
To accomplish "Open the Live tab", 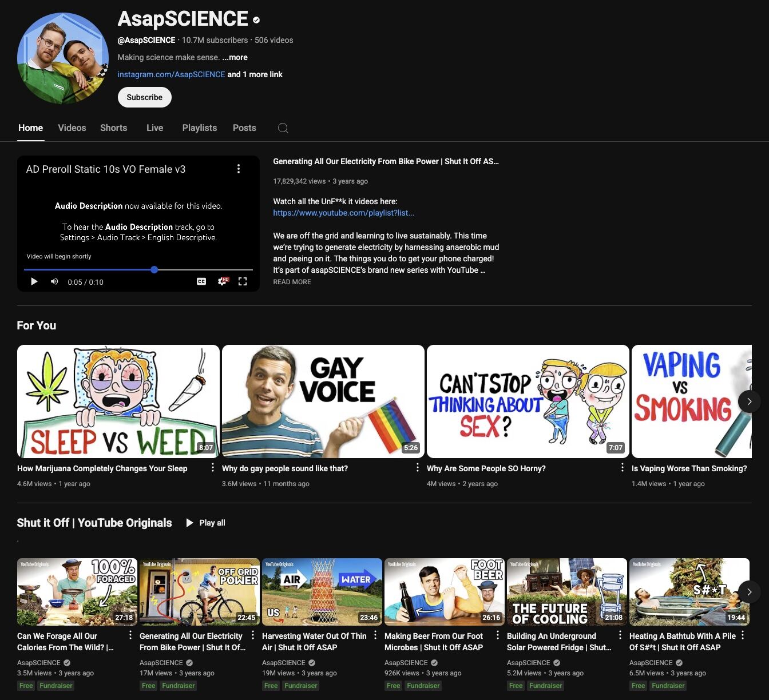I will [154, 128].
